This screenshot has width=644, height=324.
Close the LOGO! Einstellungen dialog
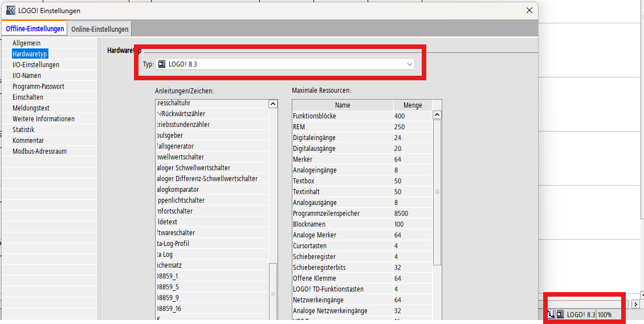(x=529, y=11)
